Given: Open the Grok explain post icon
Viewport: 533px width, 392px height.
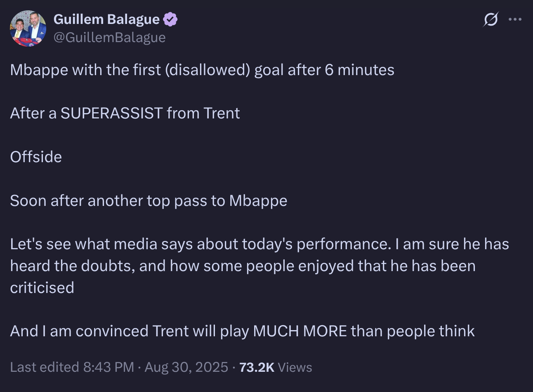Looking at the screenshot, I should tap(491, 19).
